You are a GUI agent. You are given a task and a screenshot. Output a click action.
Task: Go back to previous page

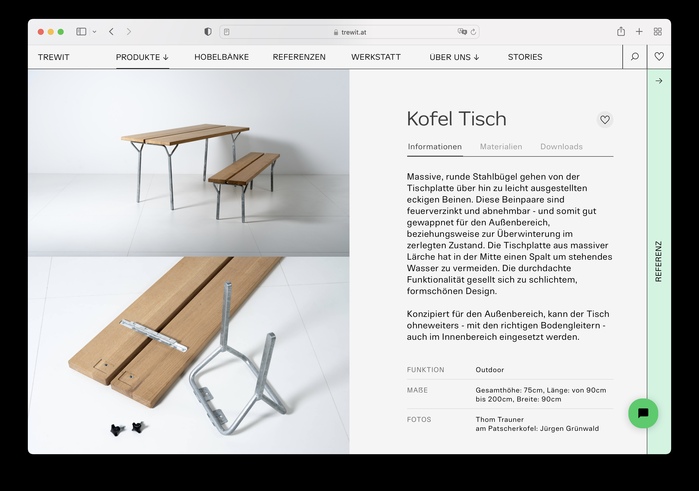click(x=111, y=32)
